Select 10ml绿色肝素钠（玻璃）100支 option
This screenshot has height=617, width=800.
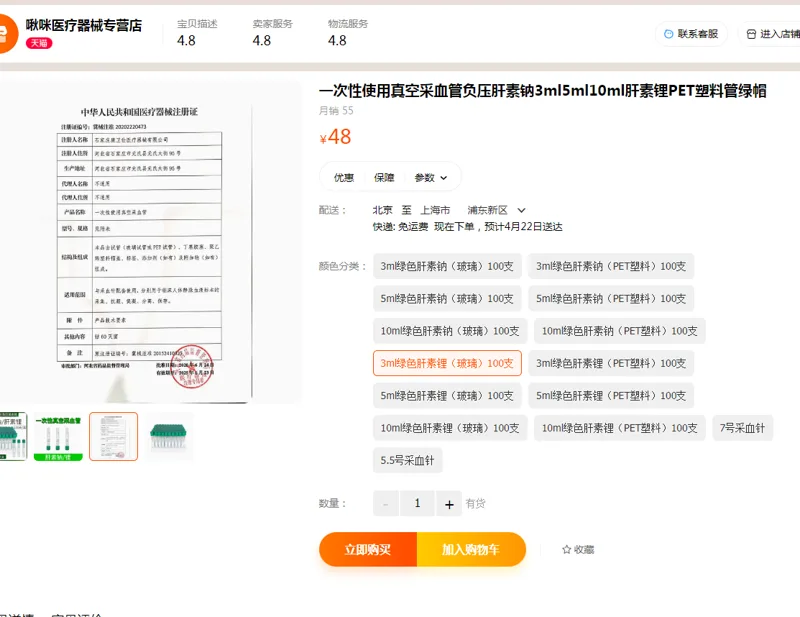pyautogui.click(x=449, y=331)
